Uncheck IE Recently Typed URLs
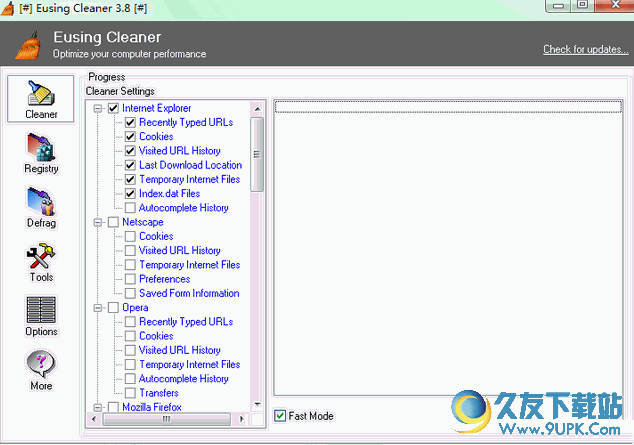The width and height of the screenshot is (634, 445). 130,122
